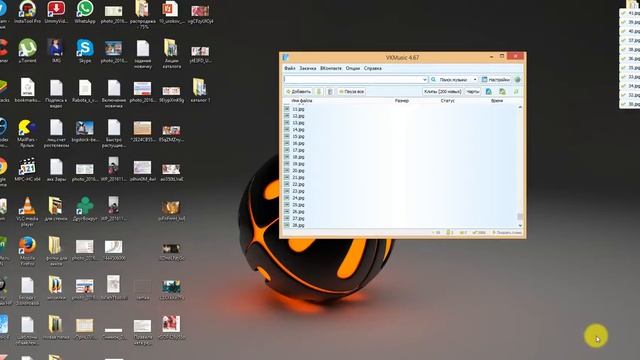The image size is (640, 360).
Task: Click the green download arrow toolbar icon
Action: coord(319,91)
